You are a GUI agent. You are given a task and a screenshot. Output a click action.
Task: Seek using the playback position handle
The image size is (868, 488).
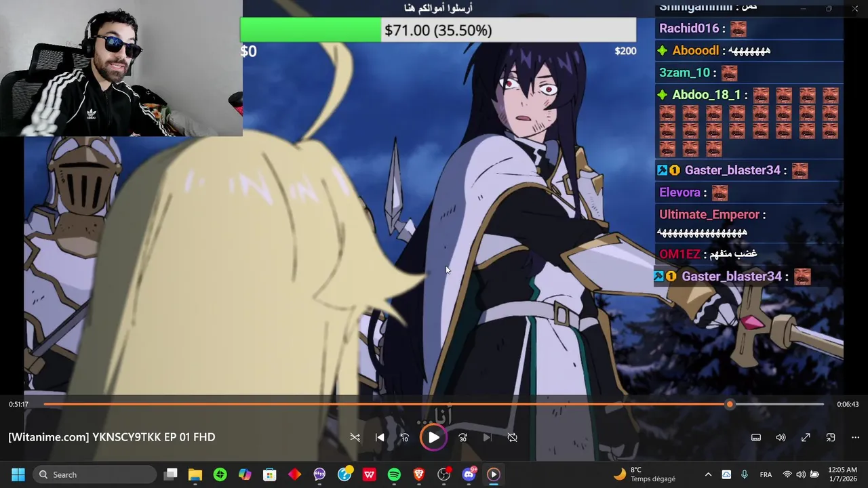730,404
